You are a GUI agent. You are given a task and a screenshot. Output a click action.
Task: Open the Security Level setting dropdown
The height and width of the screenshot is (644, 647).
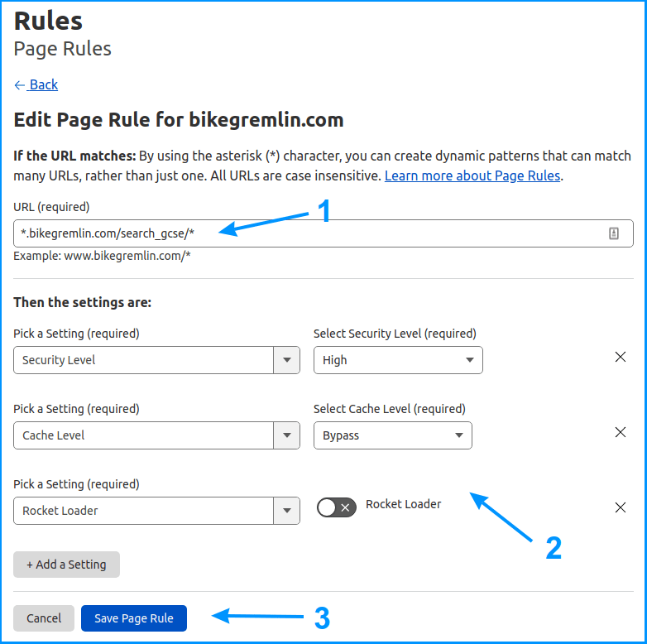coord(156,360)
